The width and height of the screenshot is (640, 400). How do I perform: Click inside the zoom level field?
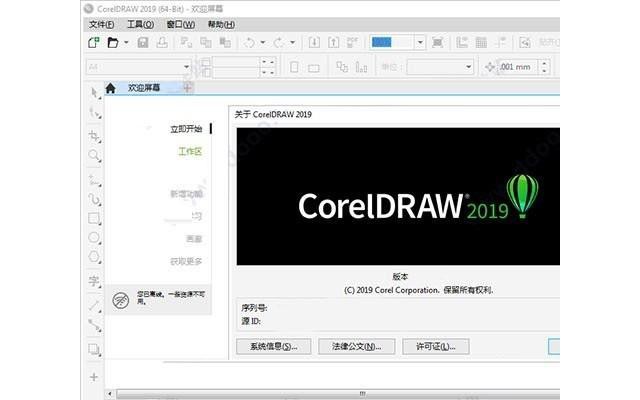point(392,42)
